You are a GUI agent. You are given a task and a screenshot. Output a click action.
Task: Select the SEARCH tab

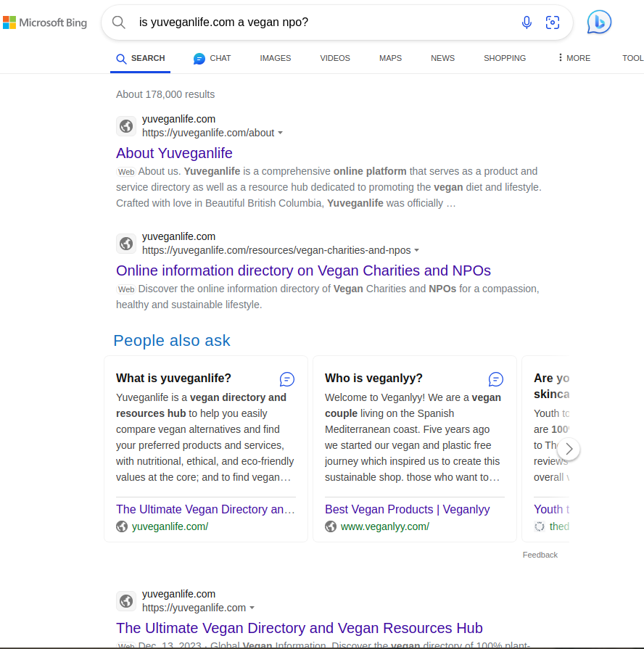point(140,58)
